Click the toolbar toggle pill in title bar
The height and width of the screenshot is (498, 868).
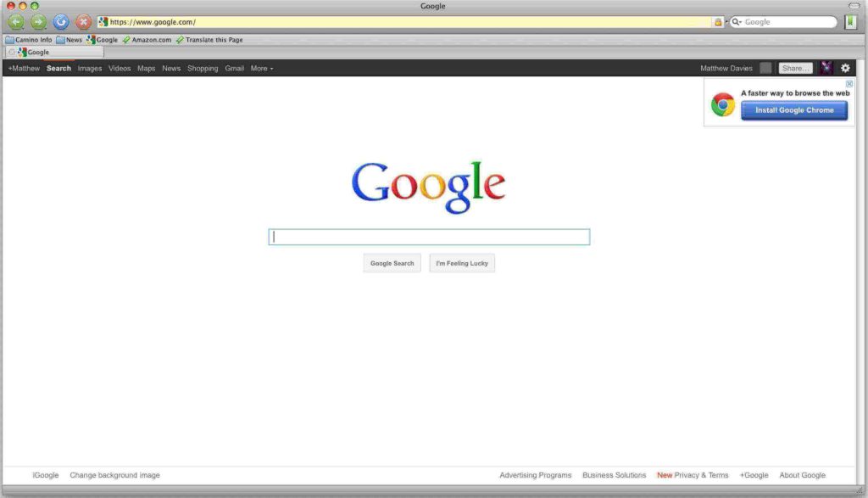click(854, 6)
